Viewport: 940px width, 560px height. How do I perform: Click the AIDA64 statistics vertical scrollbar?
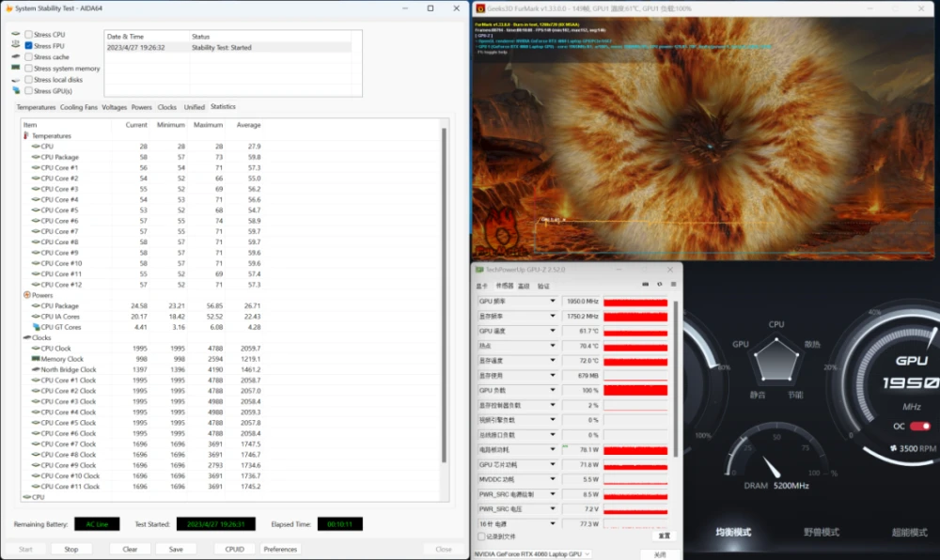(445, 295)
